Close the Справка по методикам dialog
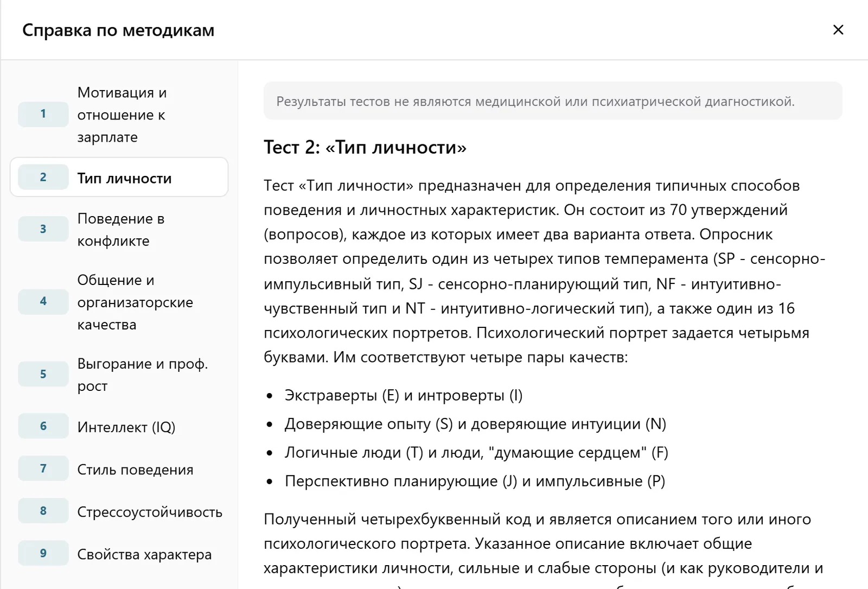Image resolution: width=868 pixels, height=589 pixels. click(x=838, y=30)
